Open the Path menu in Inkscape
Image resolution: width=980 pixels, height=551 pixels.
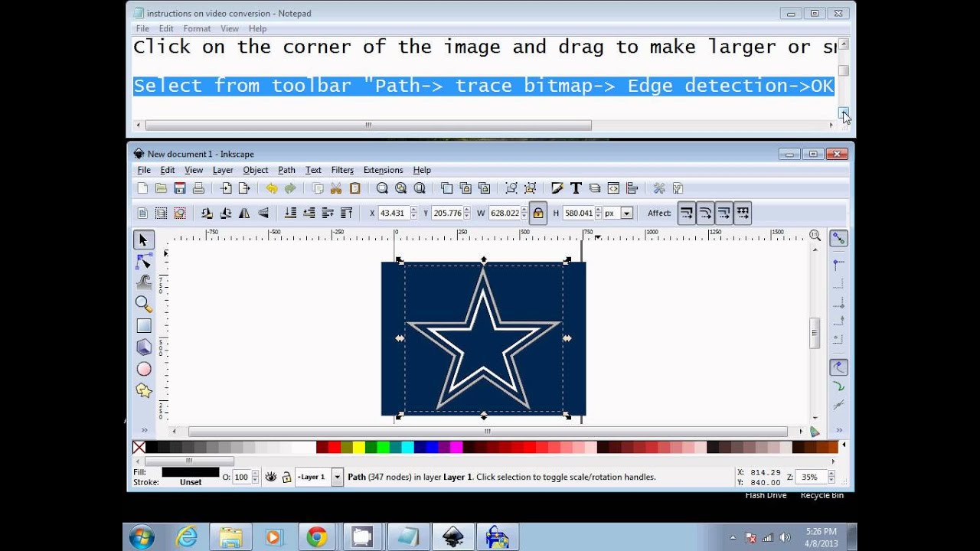tap(286, 170)
